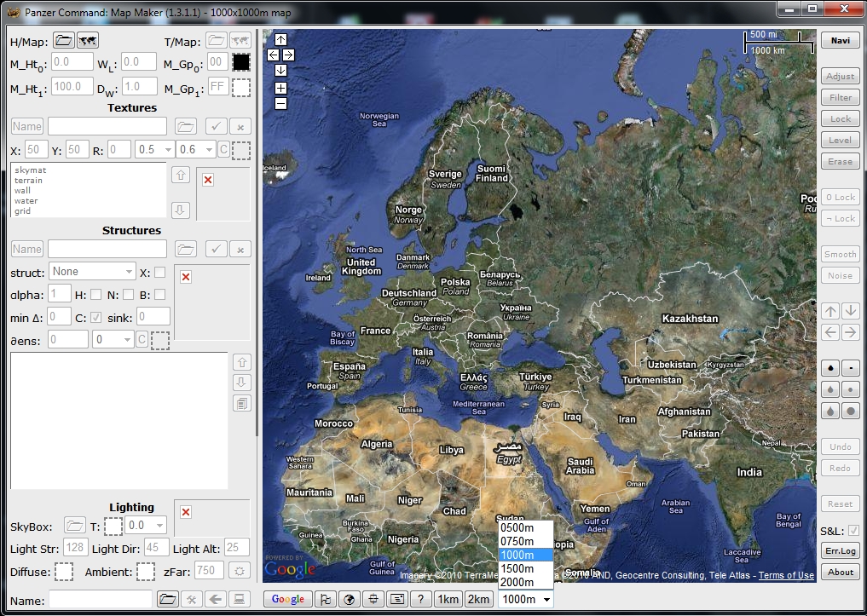Confirm texture with the Textures checkmark icon
The width and height of the screenshot is (867, 616).
pyautogui.click(x=216, y=126)
